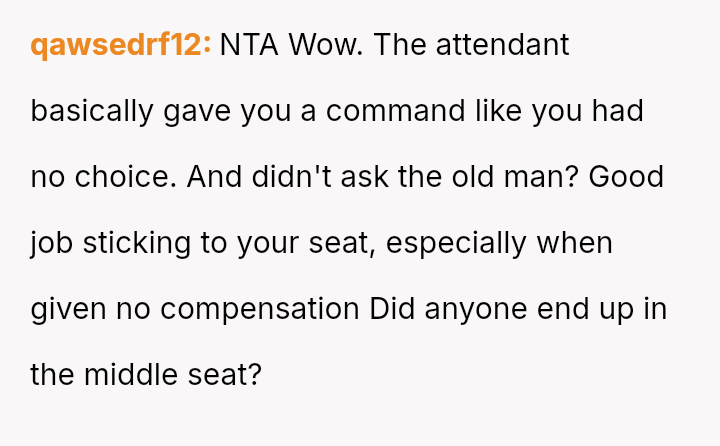Screen dimensions: 720x446
Task: Click the word "given" starting the fifth line
Action: coord(68,309)
